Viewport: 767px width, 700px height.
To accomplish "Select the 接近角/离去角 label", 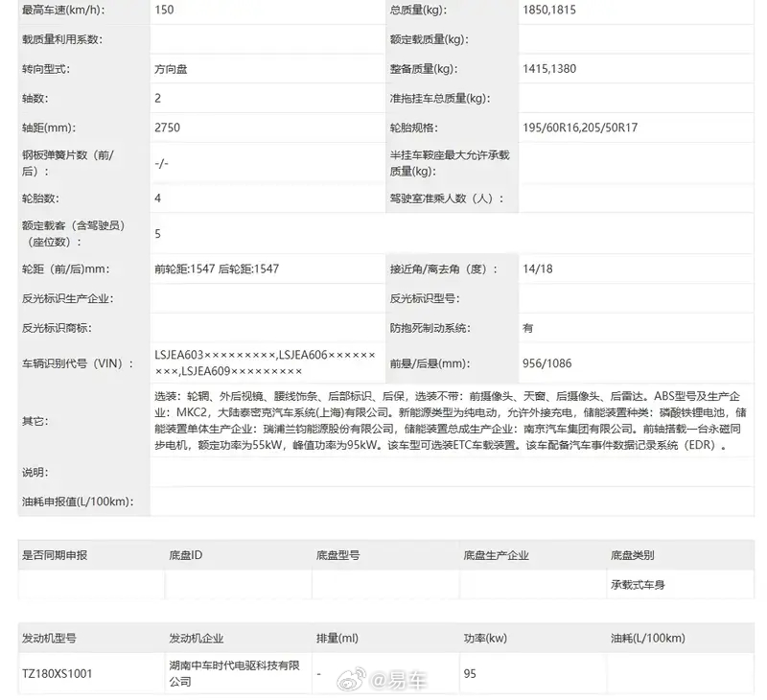I will tap(443, 268).
